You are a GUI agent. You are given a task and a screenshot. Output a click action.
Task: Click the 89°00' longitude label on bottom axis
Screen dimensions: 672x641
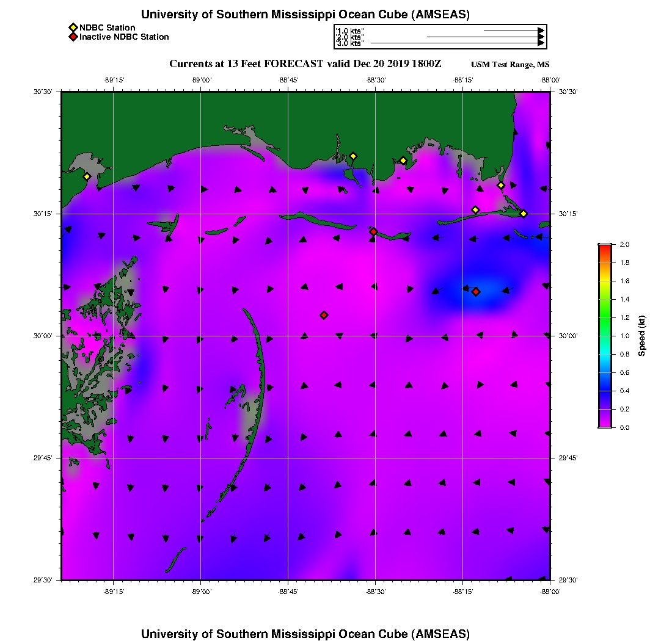coord(201,592)
